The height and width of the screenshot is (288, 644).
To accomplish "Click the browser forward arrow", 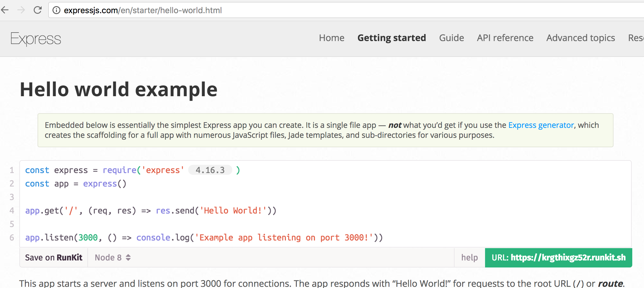I will (x=21, y=10).
